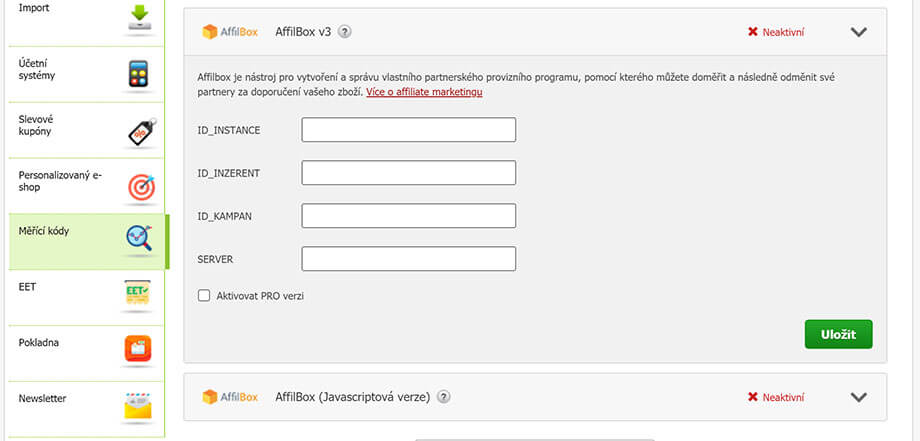The image size is (920, 441).
Task: Click the AffilBox (Javascriptová verze) title
Action: (x=353, y=398)
